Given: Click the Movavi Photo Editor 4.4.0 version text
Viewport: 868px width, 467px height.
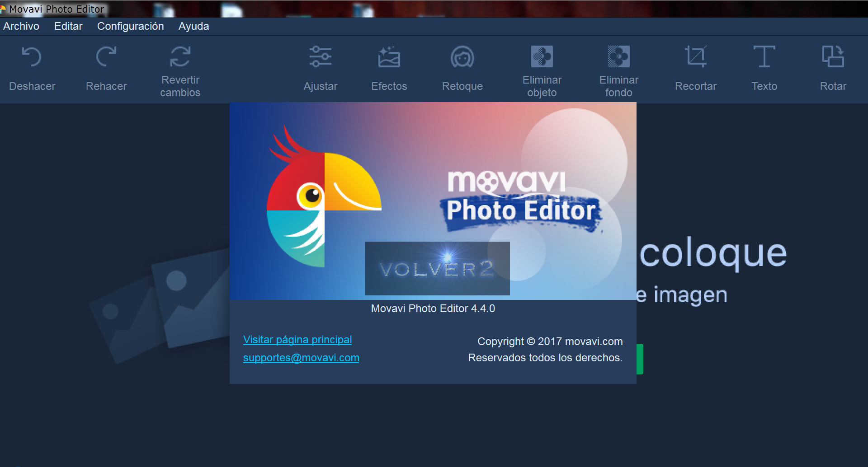Looking at the screenshot, I should tap(433, 308).
